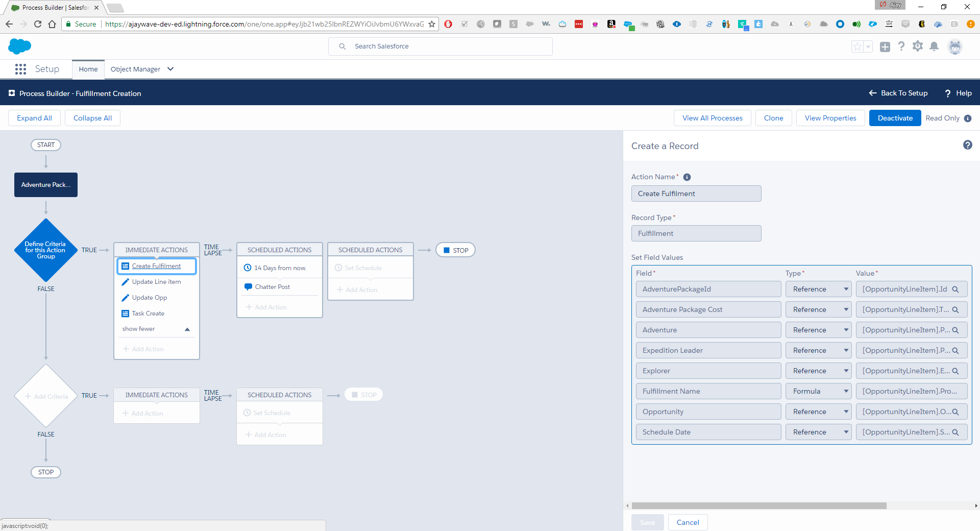The image size is (980, 531).
Task: Select the Process Builder browser tab
Action: click(55, 8)
